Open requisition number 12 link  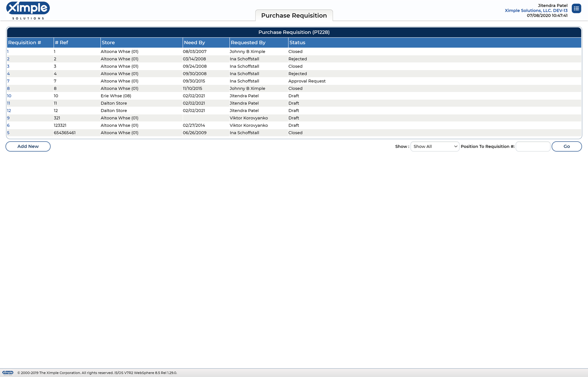[9, 111]
